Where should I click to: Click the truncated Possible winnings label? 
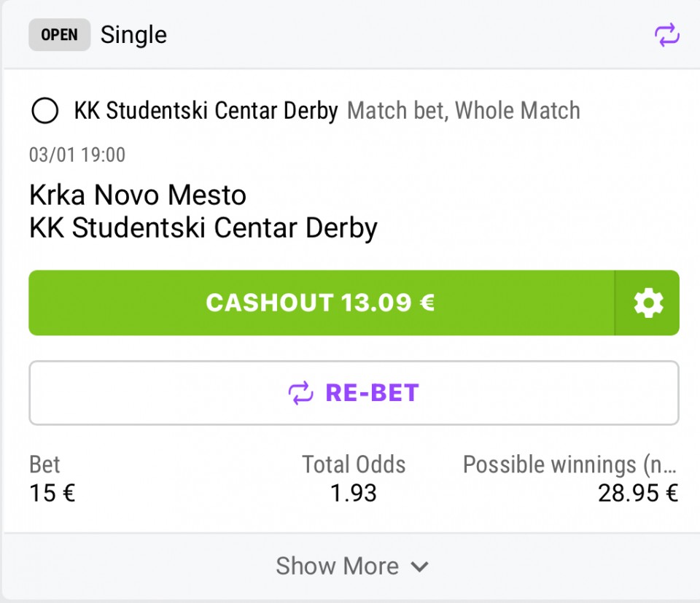tap(570, 464)
